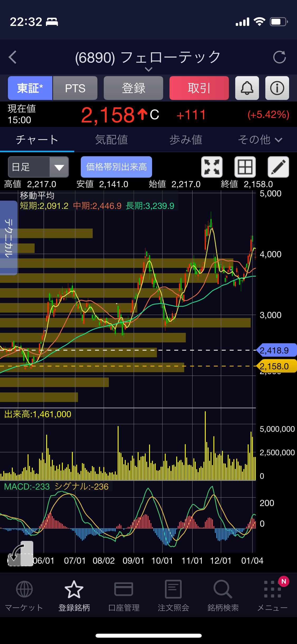Tap the 短期:2,091.2 moving average value
The image size is (297, 644).
[x=44, y=206]
